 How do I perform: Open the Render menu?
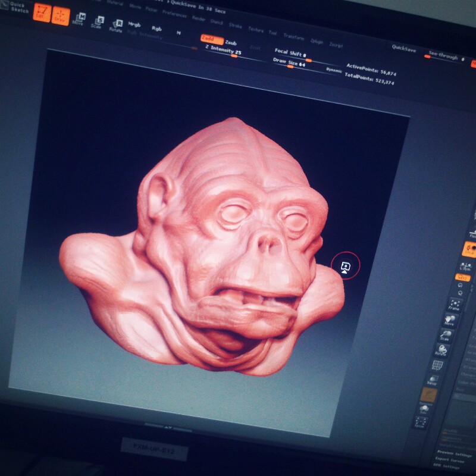click(199, 18)
